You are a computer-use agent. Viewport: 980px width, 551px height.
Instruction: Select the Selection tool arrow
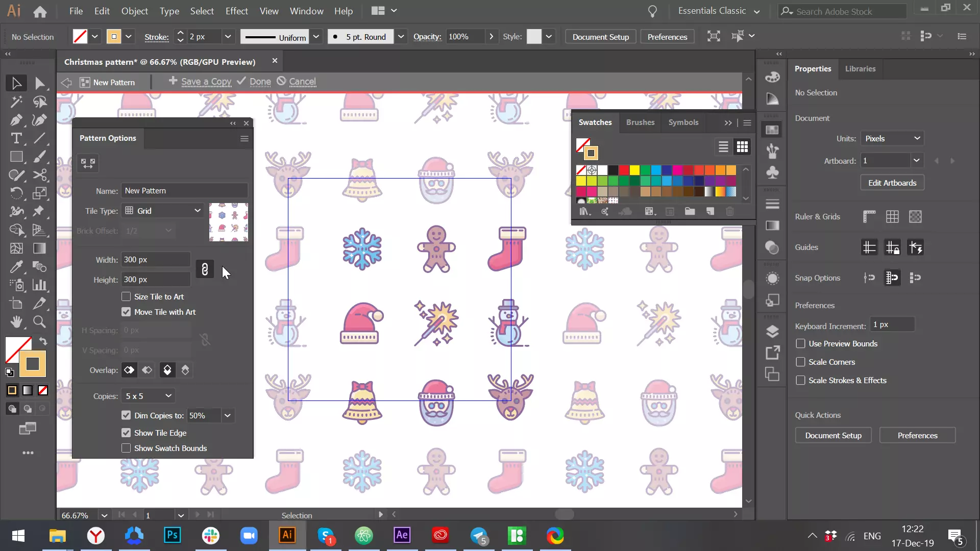pos(16,83)
